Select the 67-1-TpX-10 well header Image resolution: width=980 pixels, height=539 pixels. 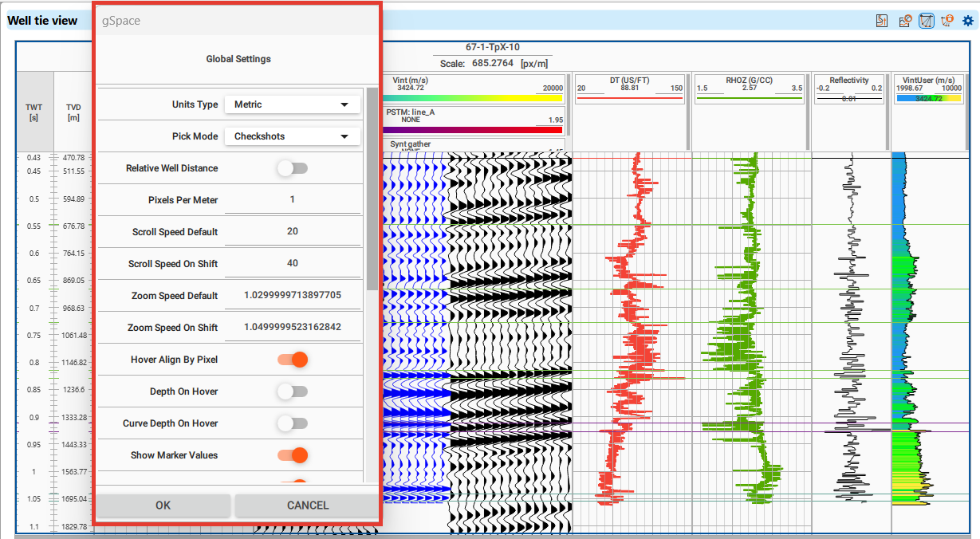coord(491,46)
